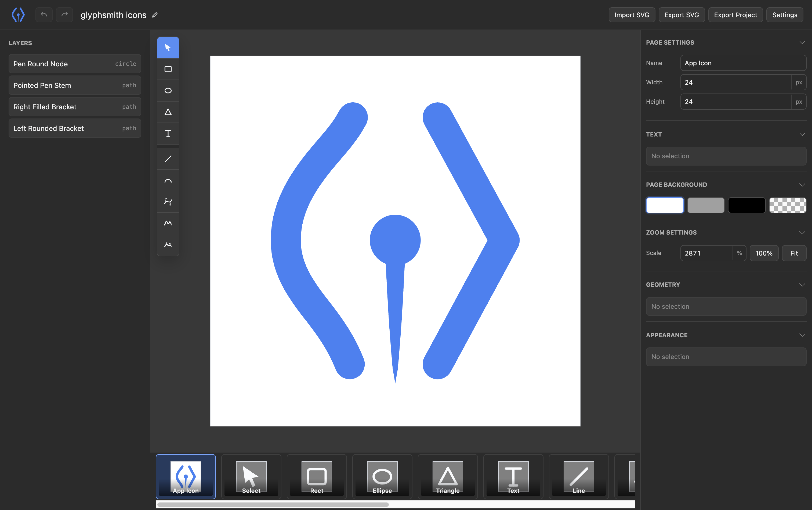812x510 pixels.
Task: Open the Ellipse page thumbnail
Action: click(x=382, y=476)
